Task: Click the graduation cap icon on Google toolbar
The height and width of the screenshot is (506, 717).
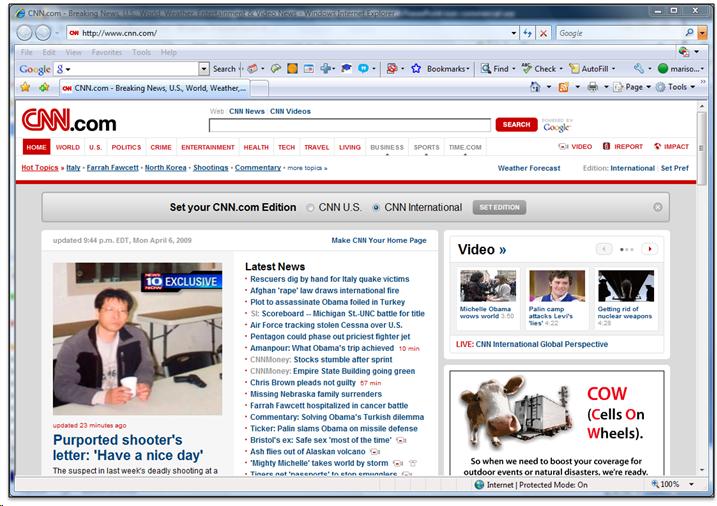Action: click(x=346, y=69)
